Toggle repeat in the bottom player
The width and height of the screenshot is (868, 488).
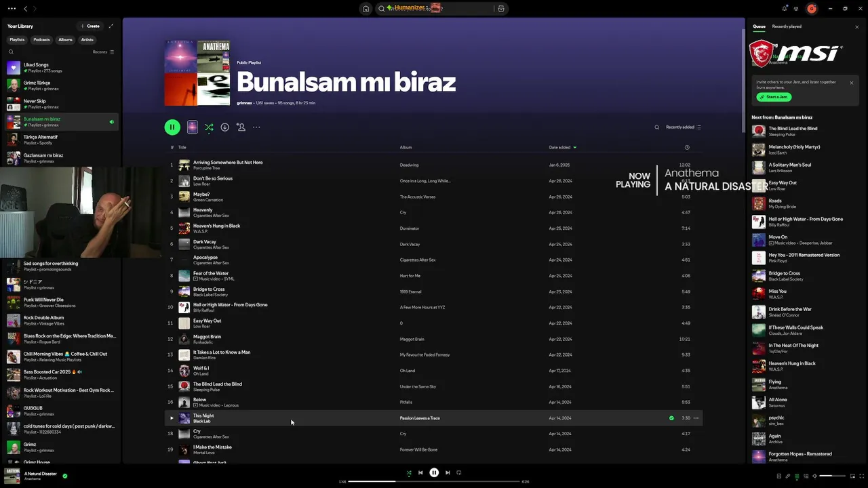tap(459, 472)
